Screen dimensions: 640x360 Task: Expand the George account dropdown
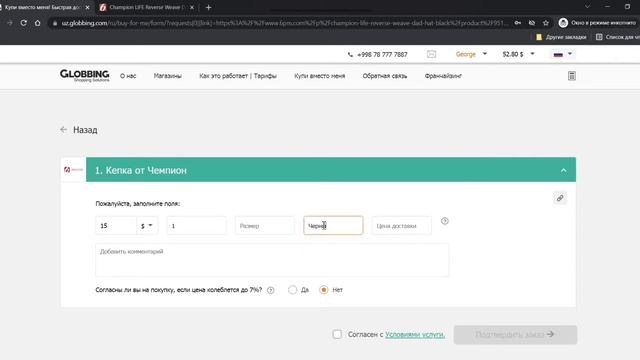tap(484, 53)
